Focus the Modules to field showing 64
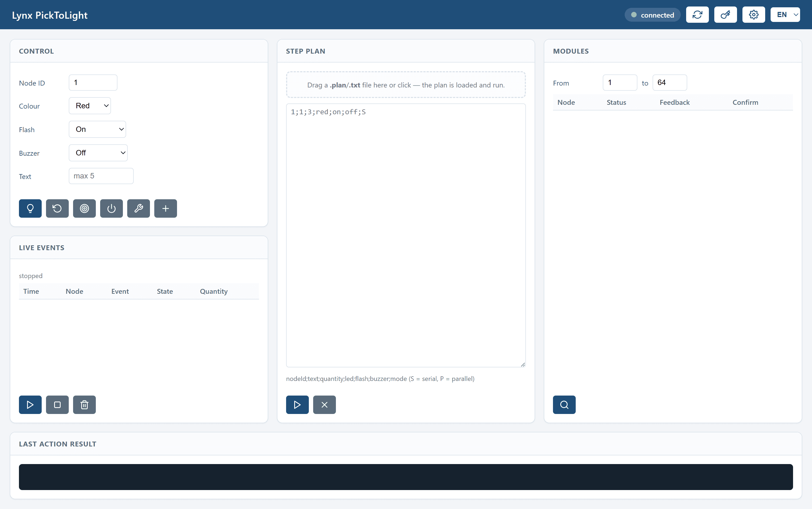Viewport: 812px width, 509px height. click(x=670, y=83)
